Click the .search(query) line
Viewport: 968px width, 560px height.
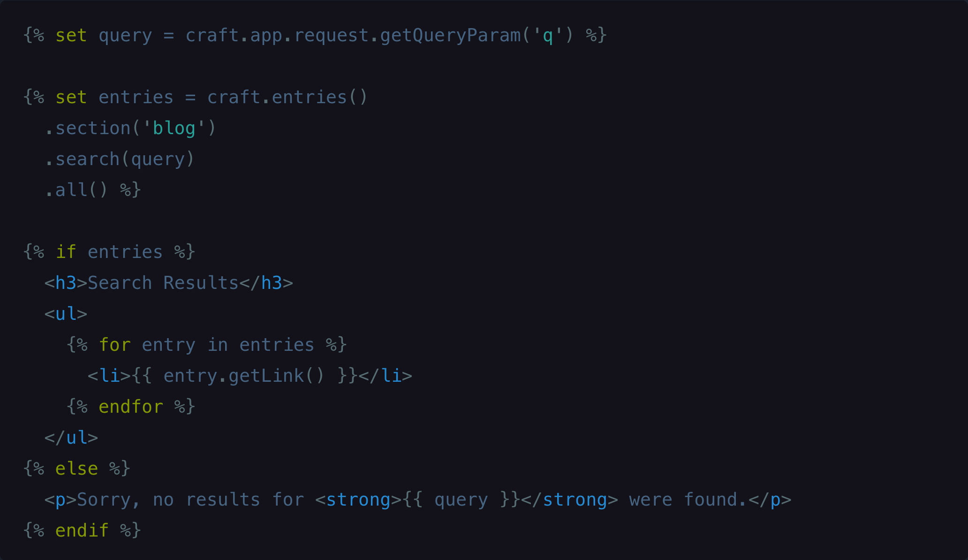pos(120,159)
